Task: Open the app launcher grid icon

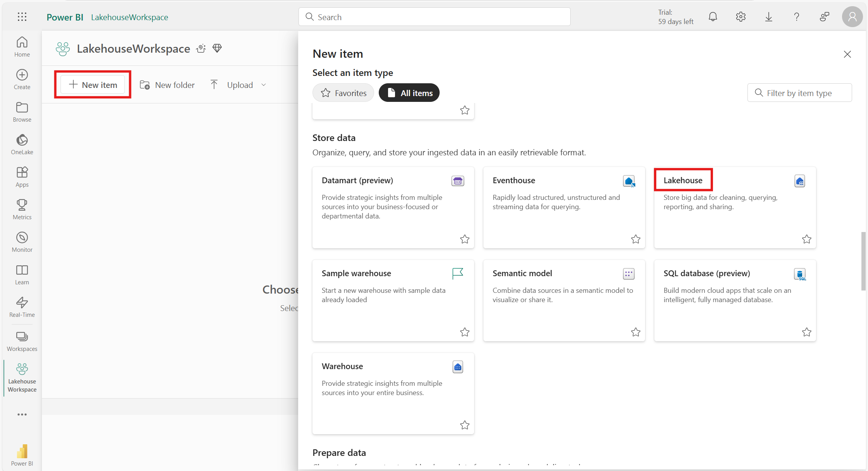Action: pyautogui.click(x=22, y=17)
